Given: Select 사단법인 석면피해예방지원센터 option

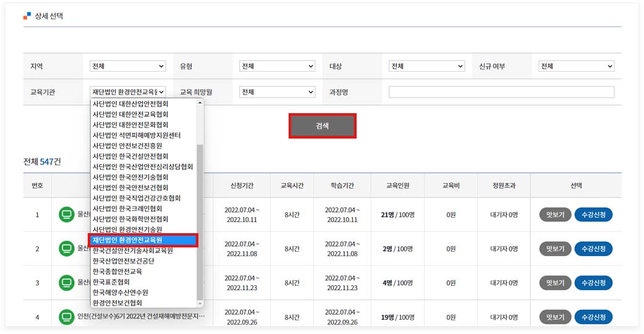Looking at the screenshot, I should pos(143,135).
